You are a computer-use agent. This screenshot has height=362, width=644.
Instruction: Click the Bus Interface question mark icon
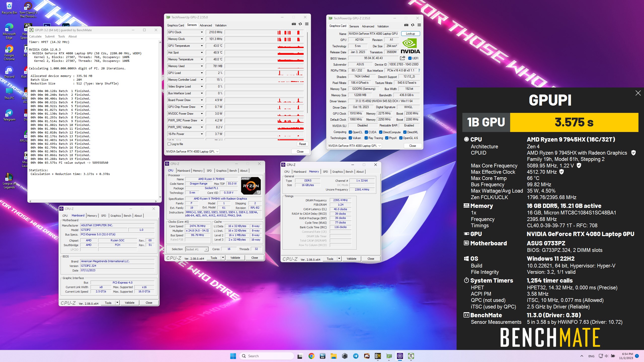419,70
